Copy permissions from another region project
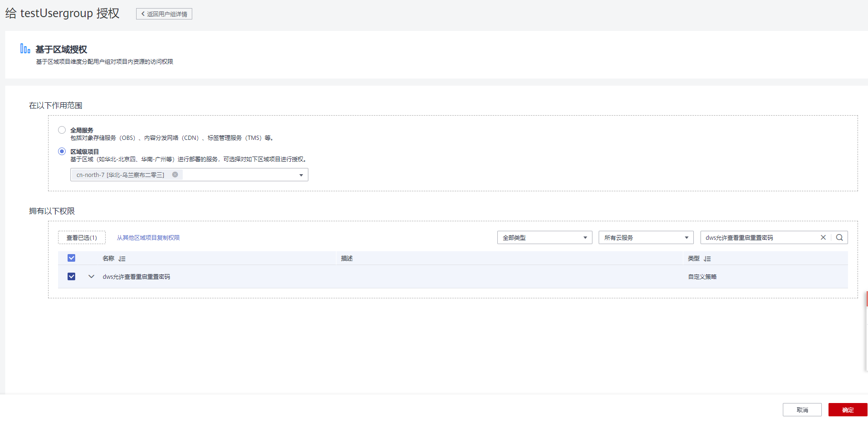868x423 pixels. pyautogui.click(x=148, y=237)
